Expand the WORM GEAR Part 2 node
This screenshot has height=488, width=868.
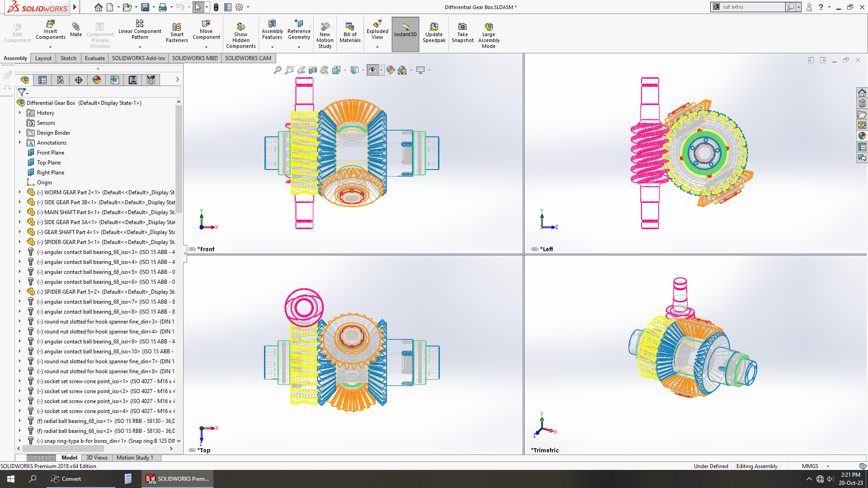tap(20, 192)
